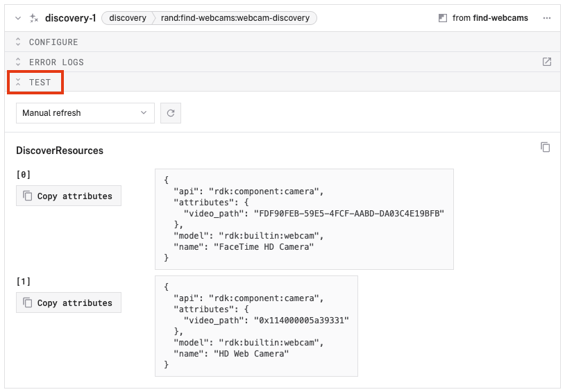Open the three-dot more options menu
Screen dimensions: 565x392
pos(547,18)
